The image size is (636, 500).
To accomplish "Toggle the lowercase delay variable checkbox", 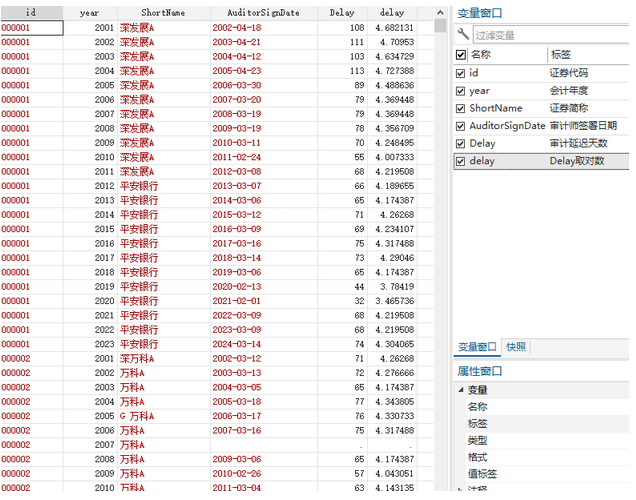I will (x=460, y=161).
